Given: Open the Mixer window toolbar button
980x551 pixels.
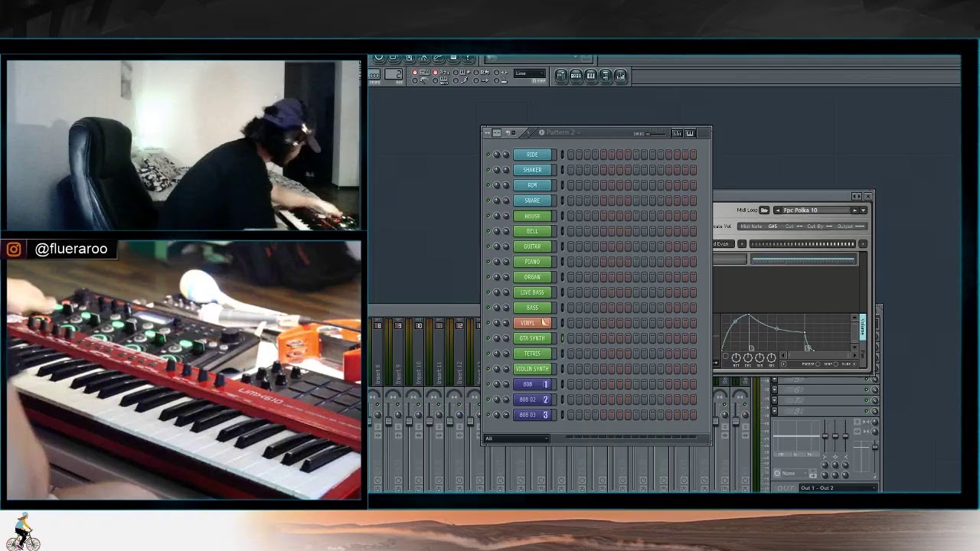Looking at the screenshot, I should [x=620, y=76].
